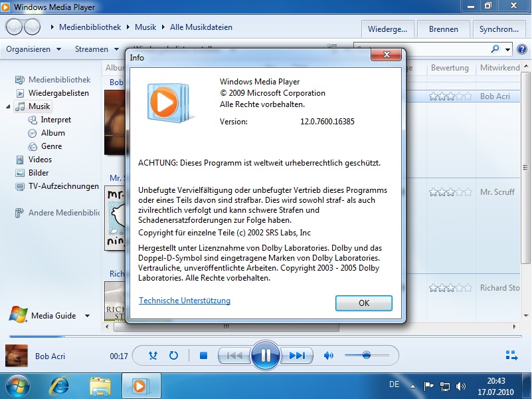532x399 pixels.
Task: Adjust the volume slider
Action: point(366,356)
